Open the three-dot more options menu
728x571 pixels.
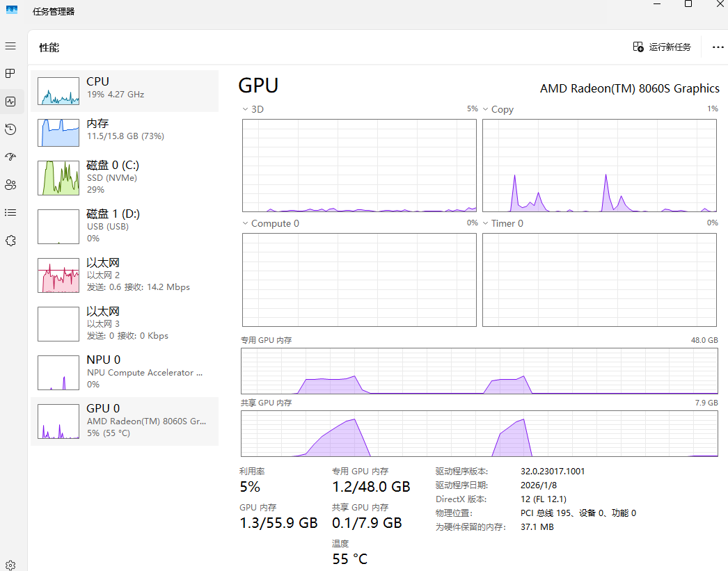point(718,47)
